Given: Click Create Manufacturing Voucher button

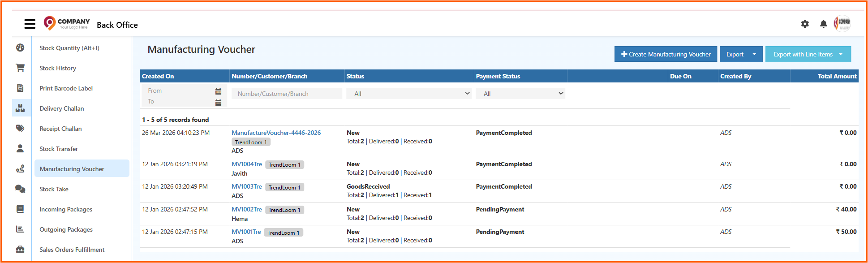Looking at the screenshot, I should [x=666, y=54].
